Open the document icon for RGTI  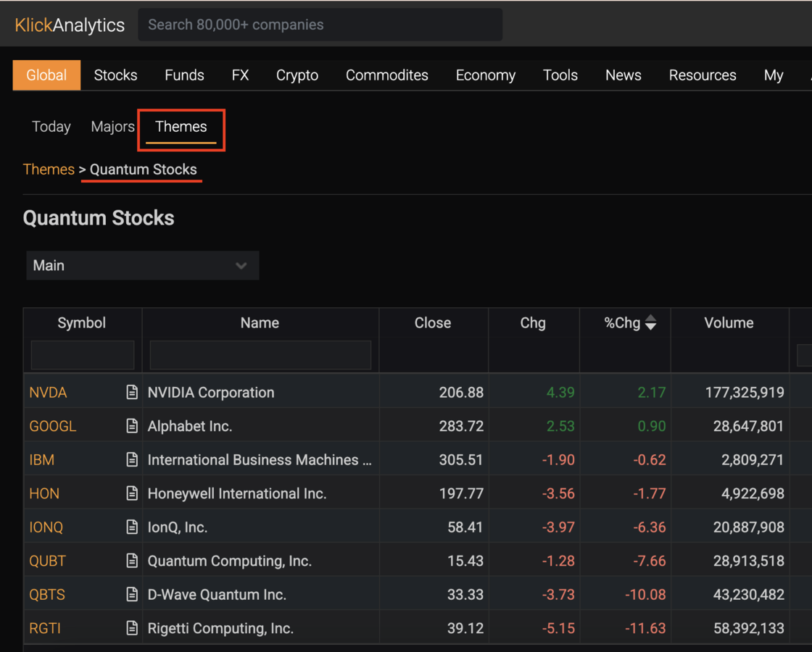click(x=132, y=627)
